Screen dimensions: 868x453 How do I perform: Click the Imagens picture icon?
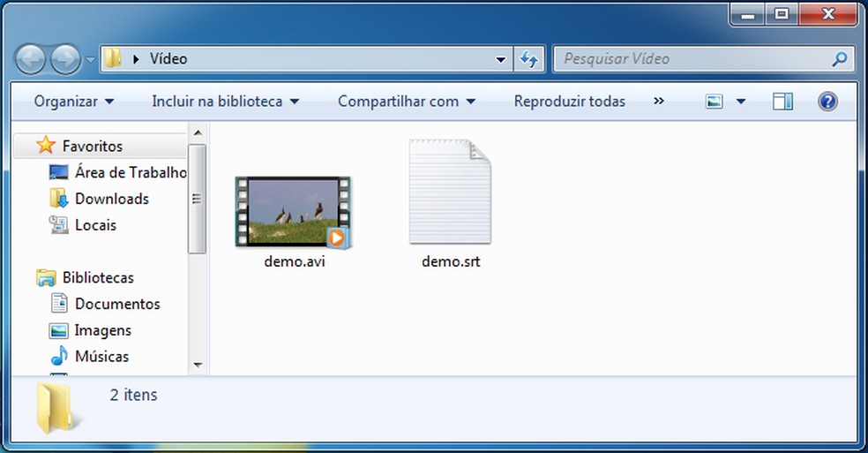[59, 330]
